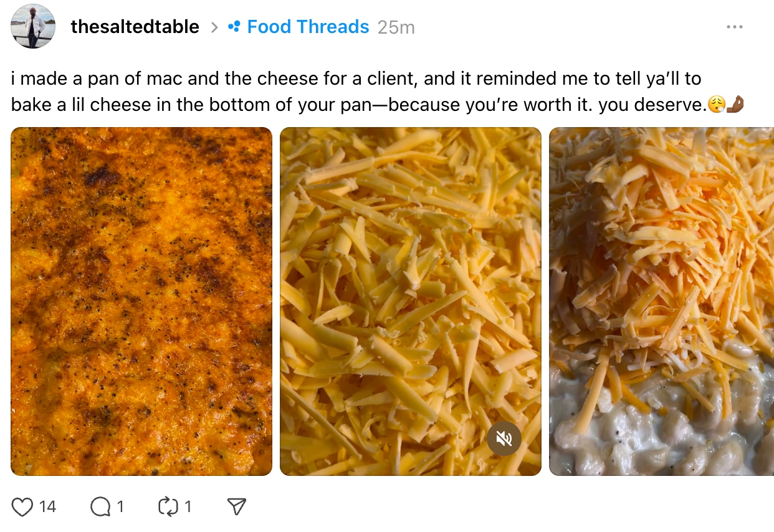Viewport: 774px width, 532px height.
Task: Open comments via the speech bubble icon
Action: pyautogui.click(x=100, y=507)
